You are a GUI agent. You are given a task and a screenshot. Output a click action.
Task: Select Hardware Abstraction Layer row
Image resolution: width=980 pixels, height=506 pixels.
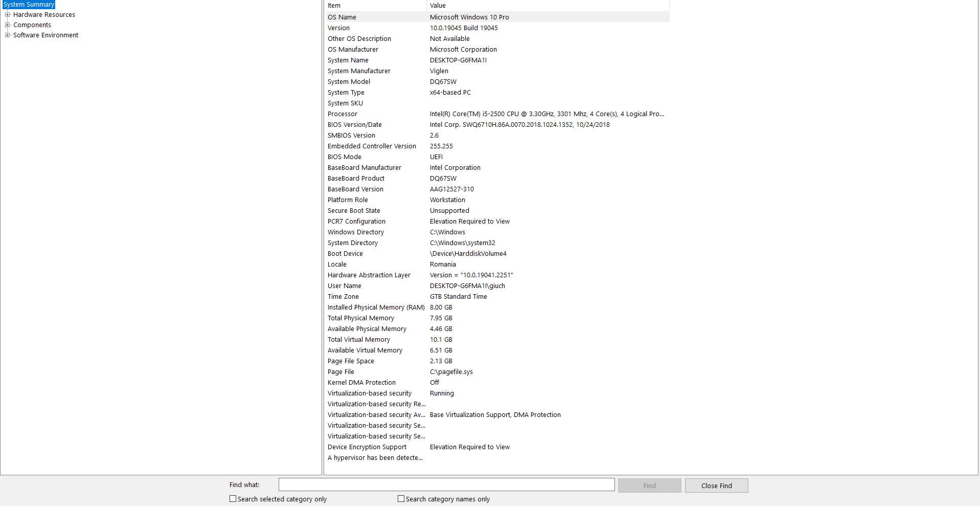pyautogui.click(x=497, y=275)
